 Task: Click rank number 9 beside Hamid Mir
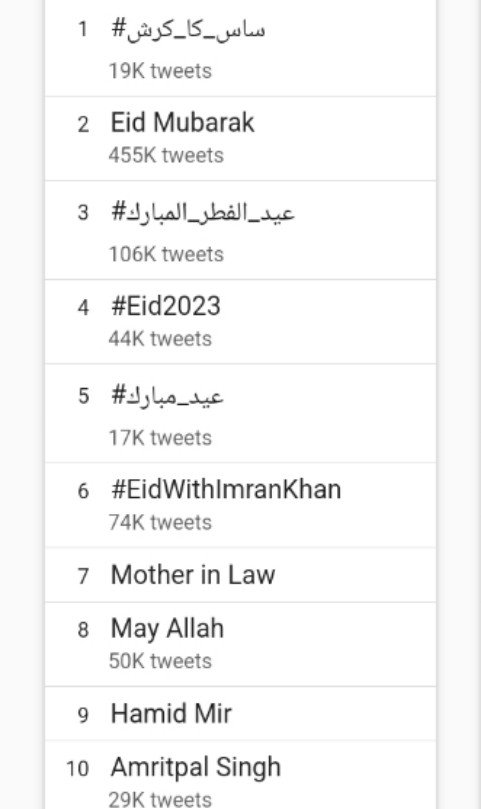pos(83,716)
